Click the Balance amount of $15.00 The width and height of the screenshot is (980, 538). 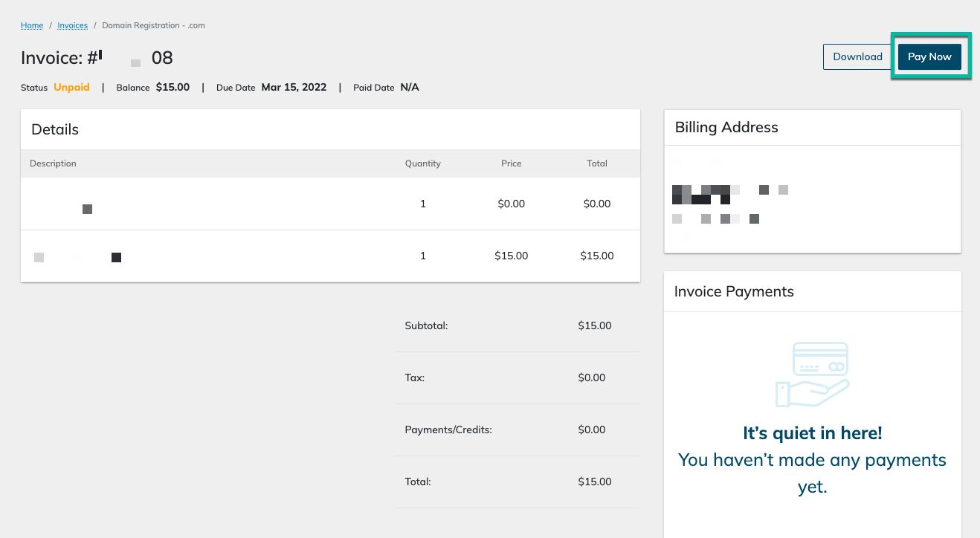tap(173, 87)
